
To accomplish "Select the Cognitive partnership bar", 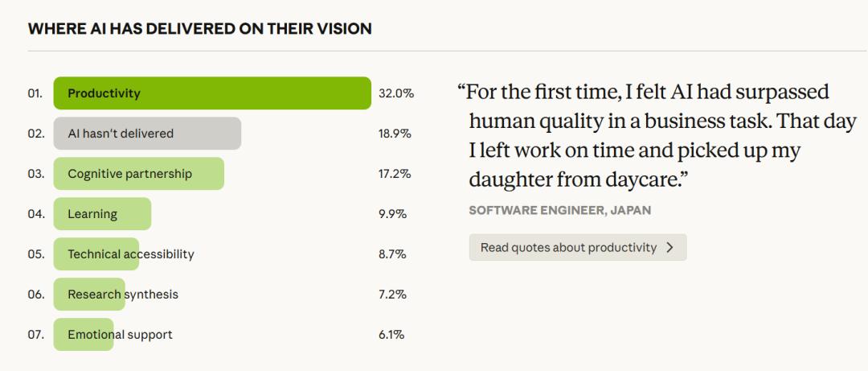I will coord(138,174).
